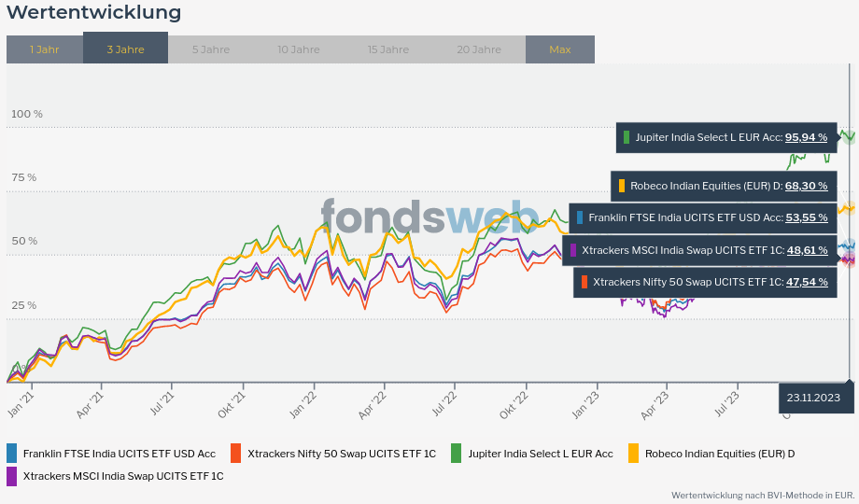This screenshot has width=859, height=504.
Task: Click the Xtrackers MSCI 48,61 % tooltip value
Action: tap(806, 250)
